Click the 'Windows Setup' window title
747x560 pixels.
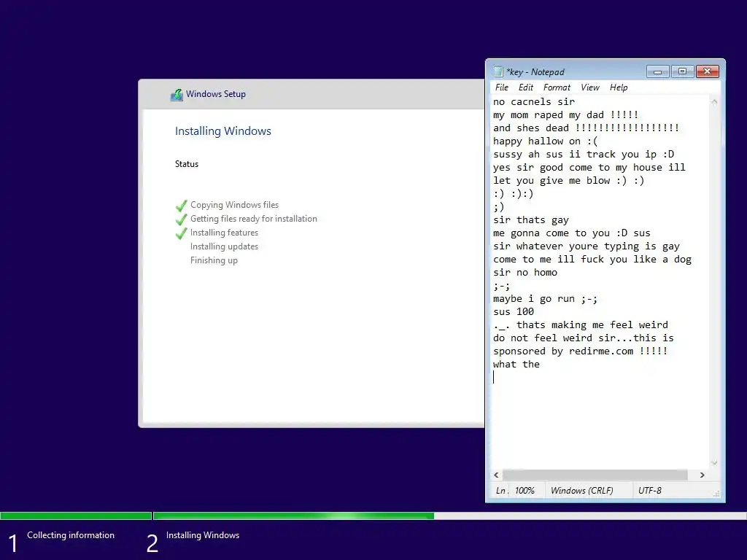click(x=216, y=94)
